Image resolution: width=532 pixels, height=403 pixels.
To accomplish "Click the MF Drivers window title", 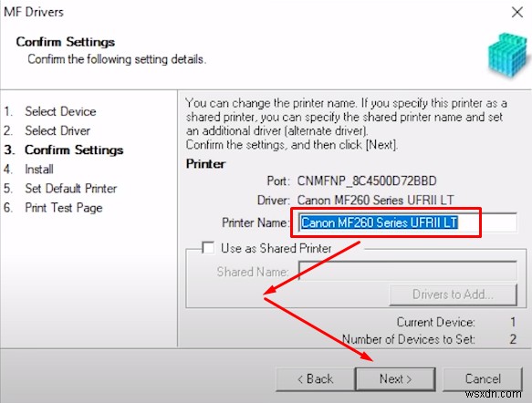I will pyautogui.click(x=34, y=12).
